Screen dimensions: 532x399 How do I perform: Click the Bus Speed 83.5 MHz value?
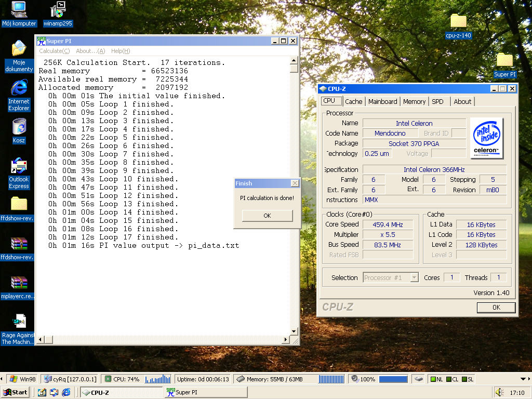(388, 245)
